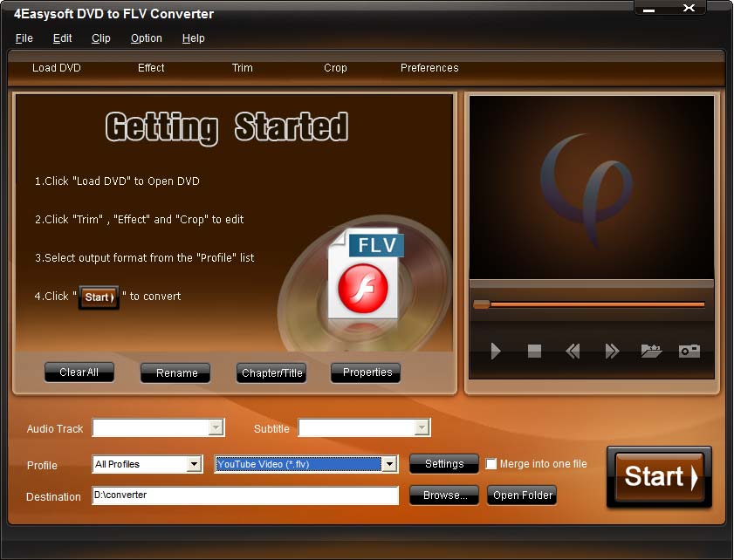
Task: Click the video preview area
Action: [x=592, y=188]
